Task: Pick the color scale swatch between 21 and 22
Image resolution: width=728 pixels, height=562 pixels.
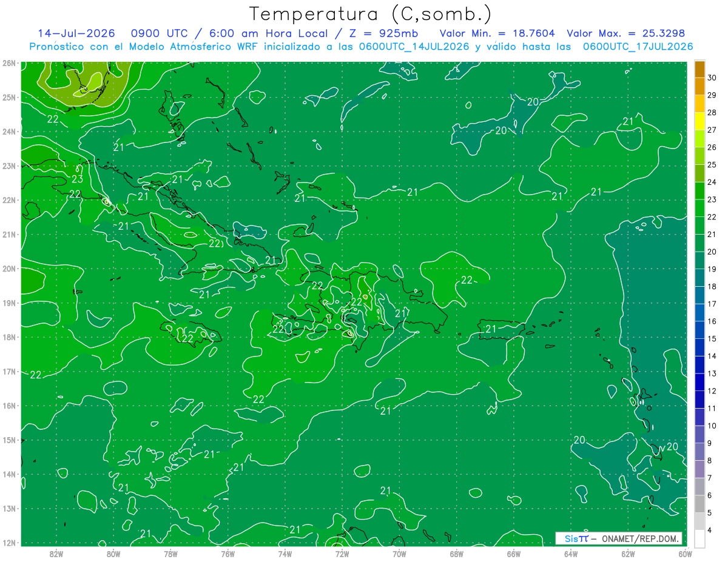Action: 699,226
